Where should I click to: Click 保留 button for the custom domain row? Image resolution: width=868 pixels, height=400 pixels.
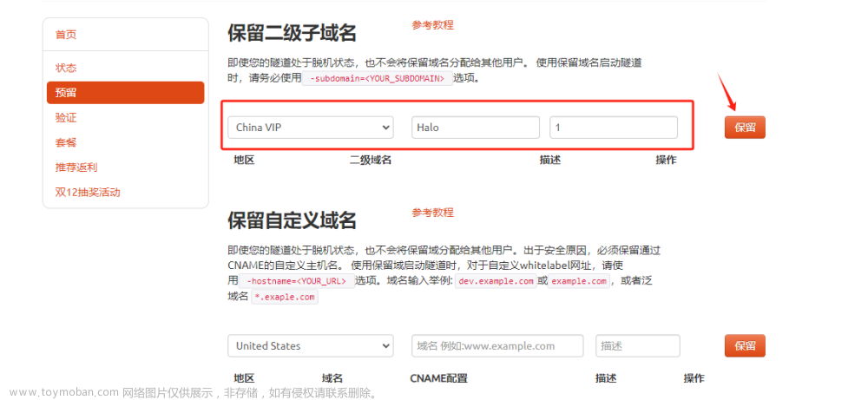pos(745,346)
